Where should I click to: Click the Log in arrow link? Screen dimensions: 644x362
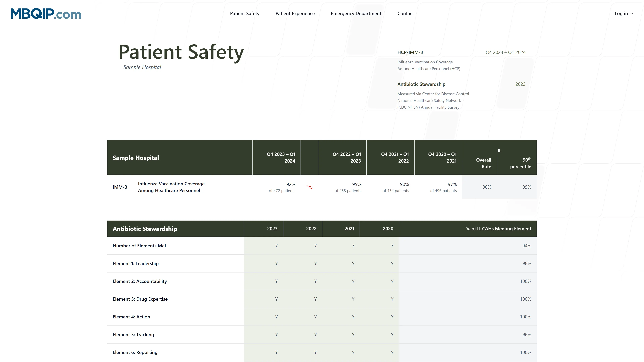coord(624,13)
